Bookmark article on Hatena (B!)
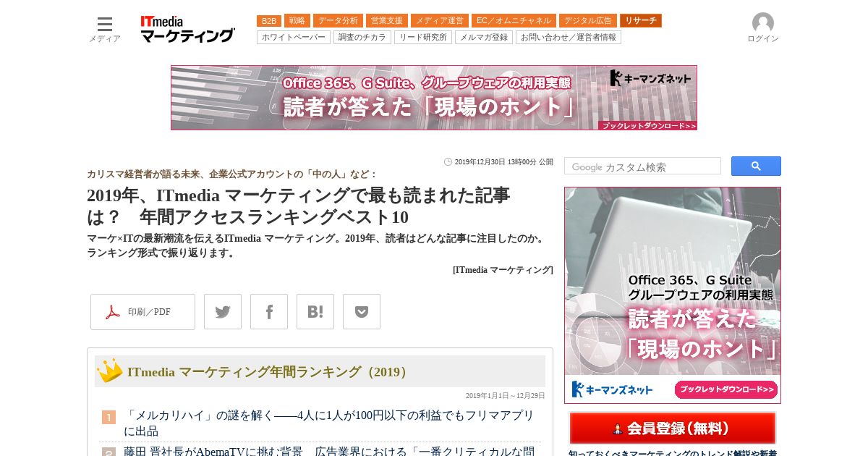 315,312
